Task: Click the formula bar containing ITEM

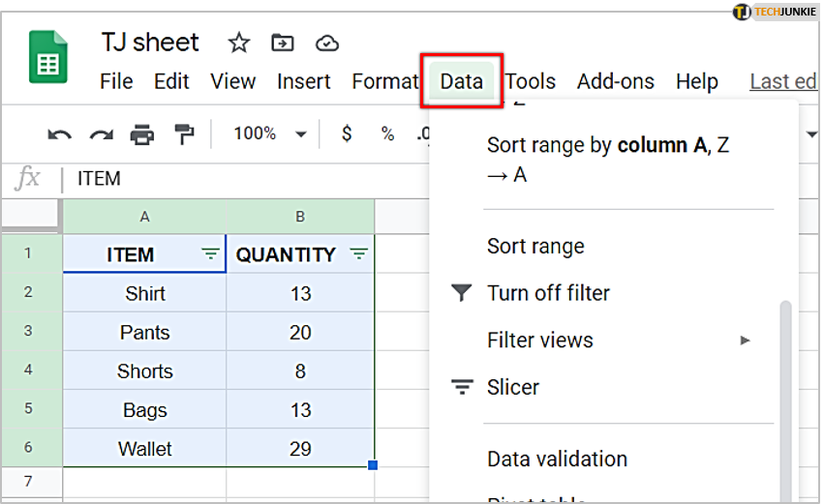Action: (x=247, y=179)
